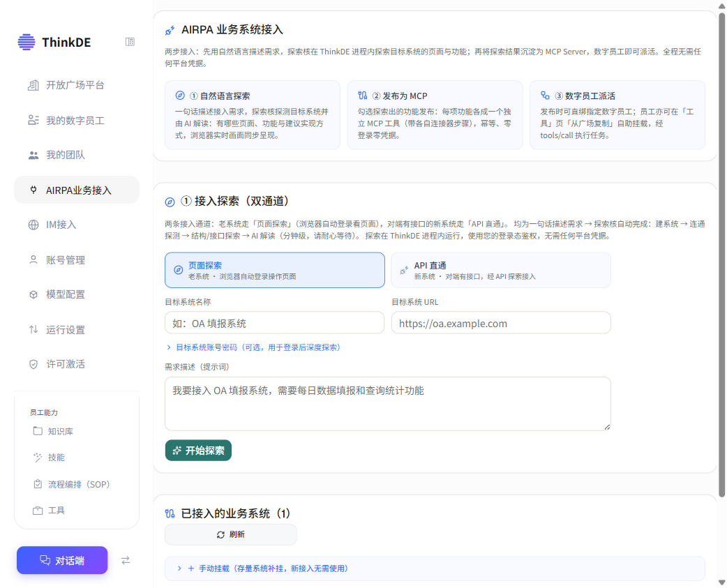Click compass icon beside 接入探索 heading
Image resolution: width=727 pixels, height=588 pixels.
point(170,202)
